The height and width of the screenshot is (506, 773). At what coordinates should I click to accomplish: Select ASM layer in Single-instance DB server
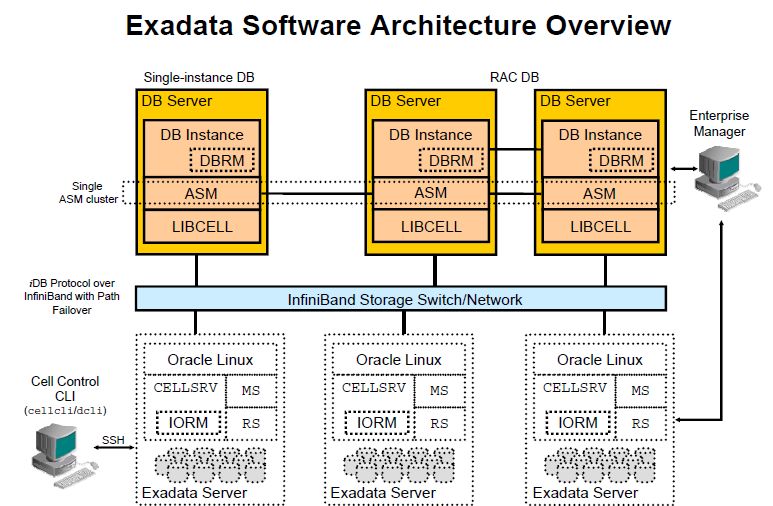pos(202,194)
